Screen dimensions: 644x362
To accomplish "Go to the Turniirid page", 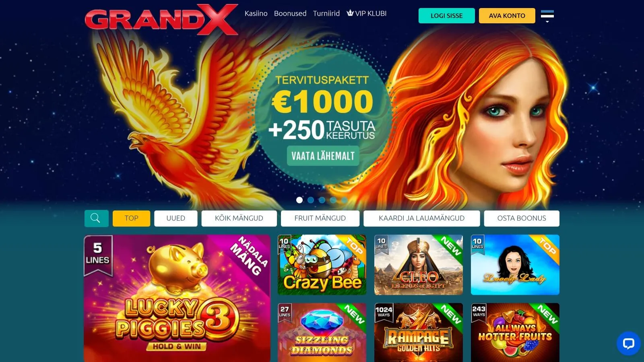I will pos(326,13).
